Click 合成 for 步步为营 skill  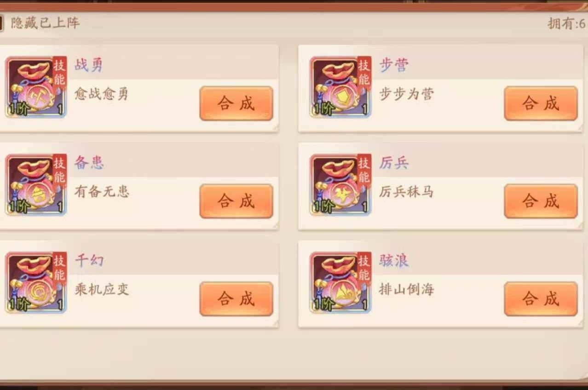541,103
